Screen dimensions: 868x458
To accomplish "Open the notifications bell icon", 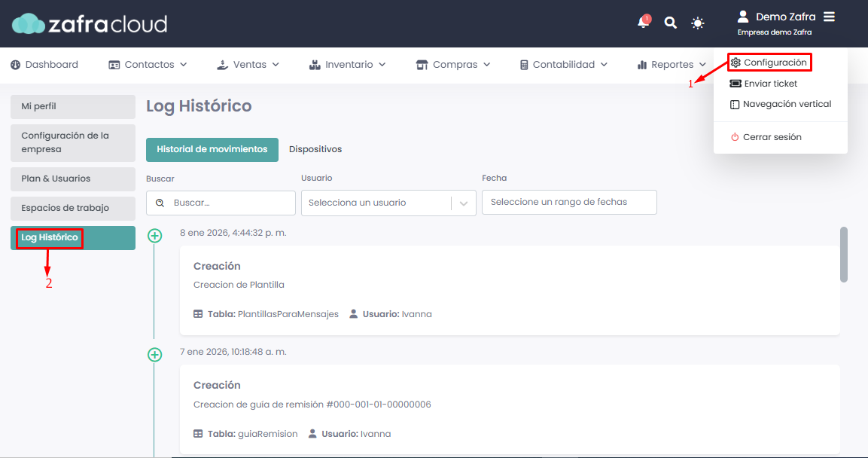I will pos(643,22).
